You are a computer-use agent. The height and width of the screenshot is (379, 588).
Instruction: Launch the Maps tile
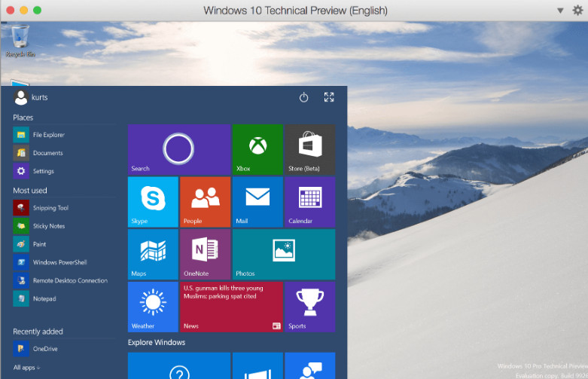pyautogui.click(x=153, y=255)
